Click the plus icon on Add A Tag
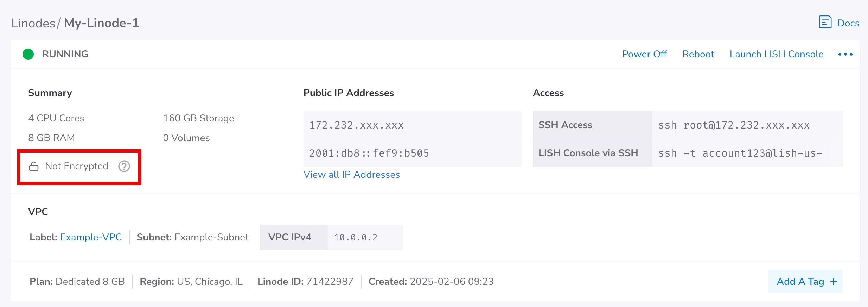868x307 pixels. tap(833, 282)
